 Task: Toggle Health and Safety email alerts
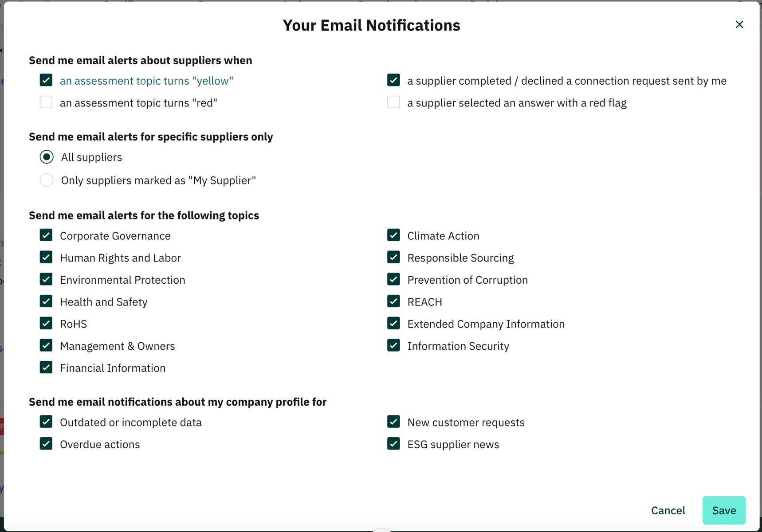[46, 301]
